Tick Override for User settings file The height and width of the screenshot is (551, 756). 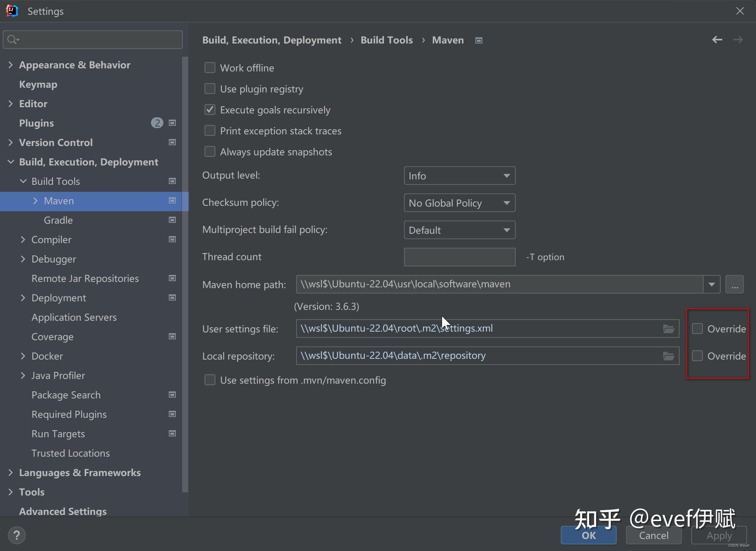tap(697, 329)
